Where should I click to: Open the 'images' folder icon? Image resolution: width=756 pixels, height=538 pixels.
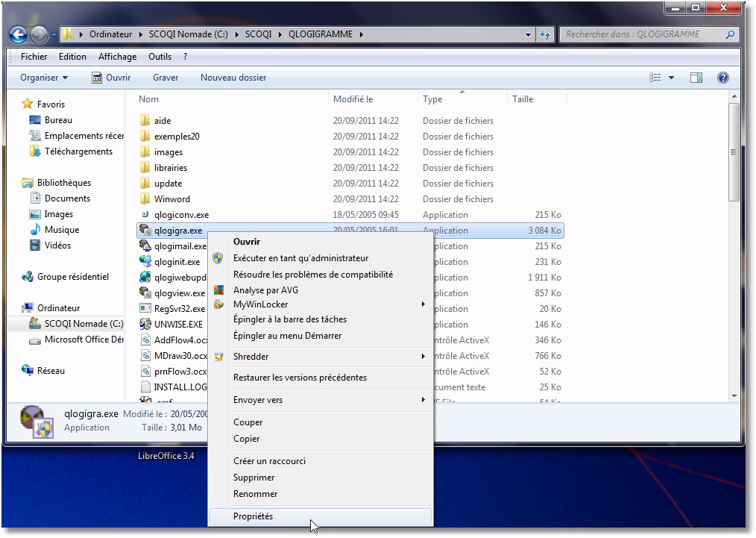[x=144, y=151]
